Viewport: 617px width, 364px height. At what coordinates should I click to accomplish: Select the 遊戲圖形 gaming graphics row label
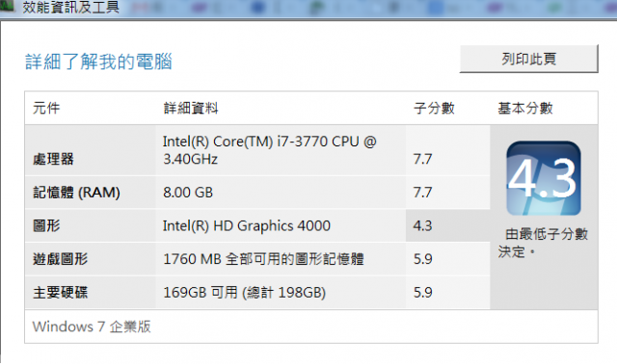pos(60,259)
